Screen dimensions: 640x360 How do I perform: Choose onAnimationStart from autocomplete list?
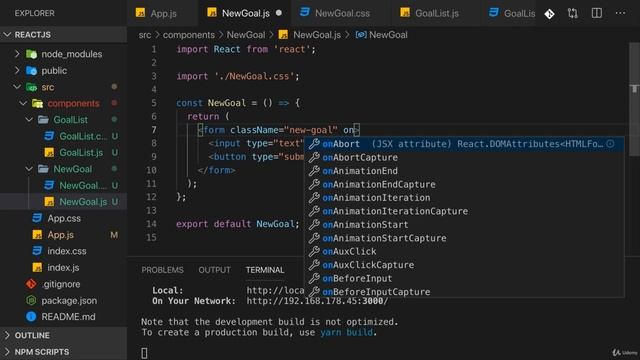[x=464, y=224]
